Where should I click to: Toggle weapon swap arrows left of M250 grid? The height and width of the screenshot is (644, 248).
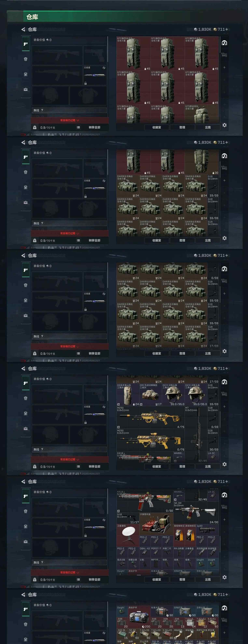click(104, 407)
